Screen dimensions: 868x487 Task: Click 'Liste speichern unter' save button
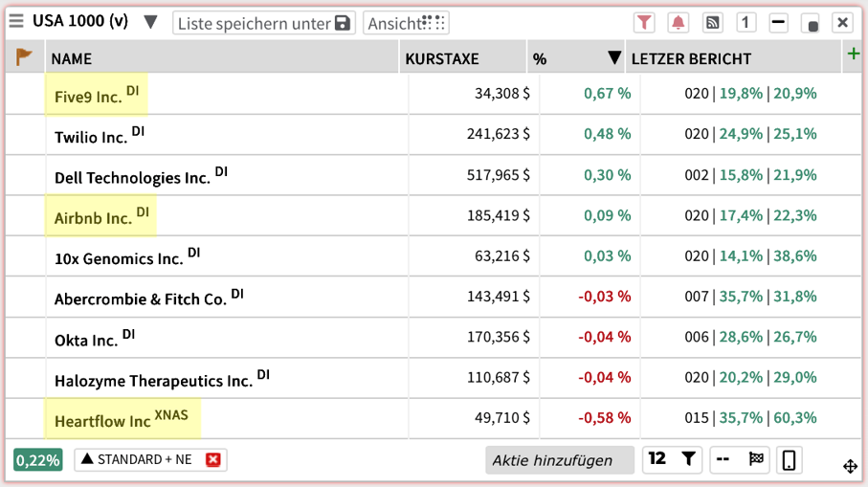point(264,23)
